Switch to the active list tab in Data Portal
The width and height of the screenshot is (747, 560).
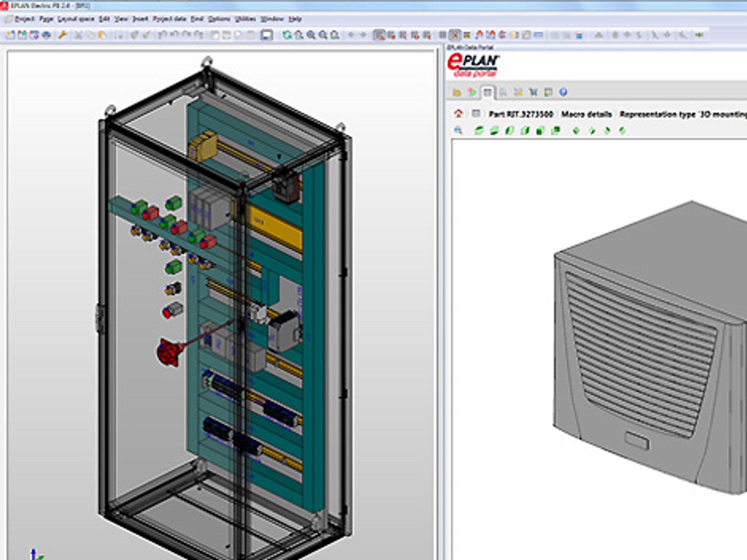coord(487,92)
